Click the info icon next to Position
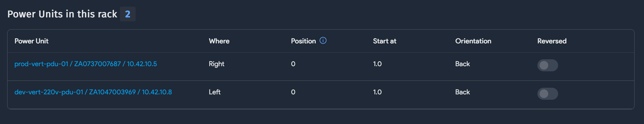Viewport: 644px width, 124px height. (x=323, y=40)
